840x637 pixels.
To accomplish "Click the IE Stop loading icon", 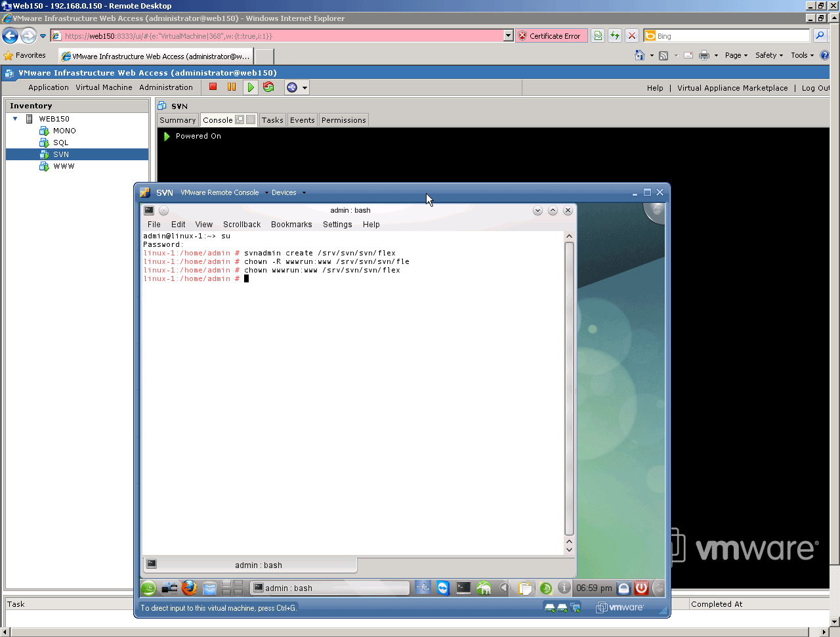I will pos(632,36).
